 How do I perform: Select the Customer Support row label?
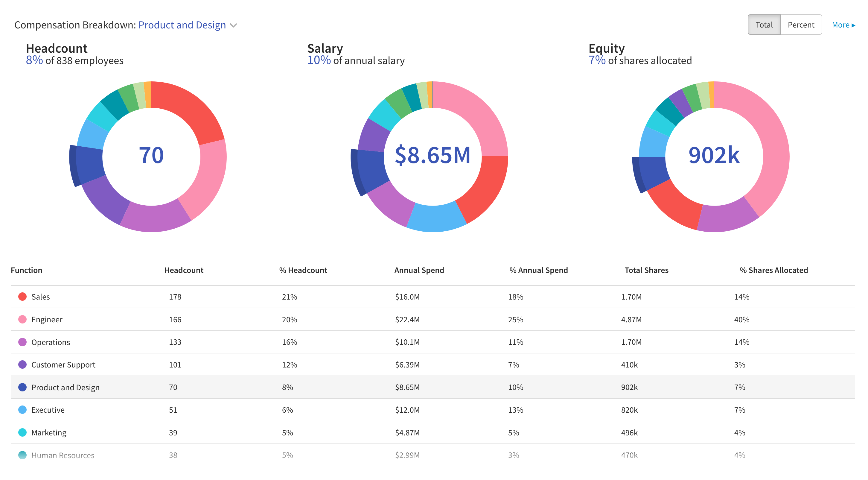[63, 365]
